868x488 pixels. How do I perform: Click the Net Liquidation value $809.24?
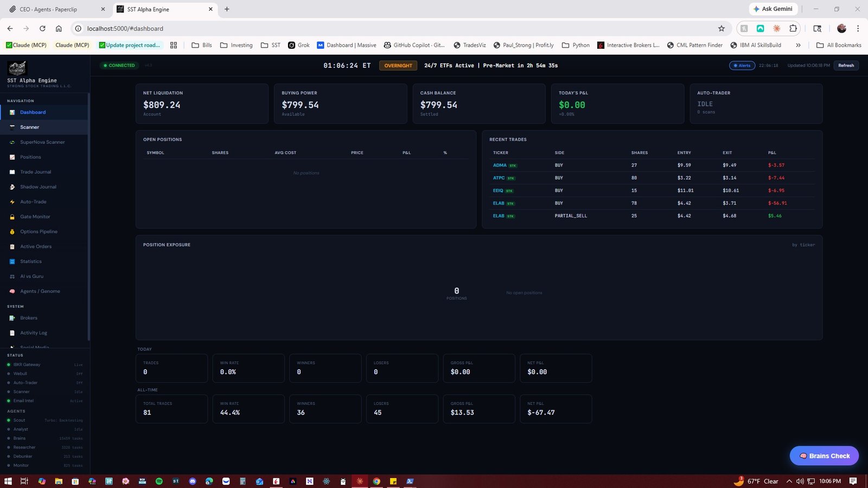[162, 105]
